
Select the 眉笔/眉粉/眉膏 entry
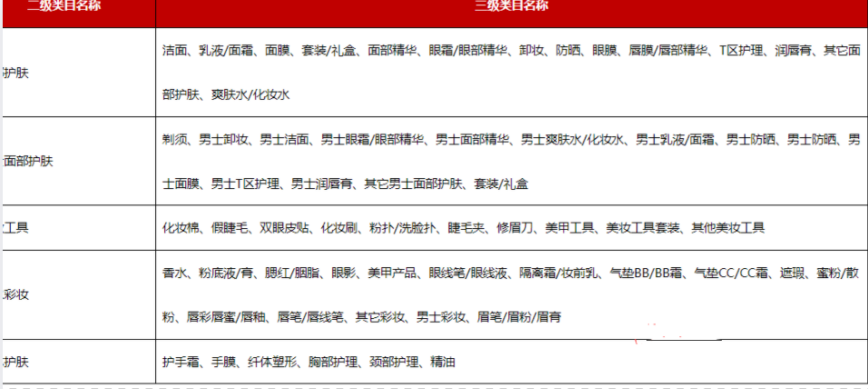pos(518,317)
